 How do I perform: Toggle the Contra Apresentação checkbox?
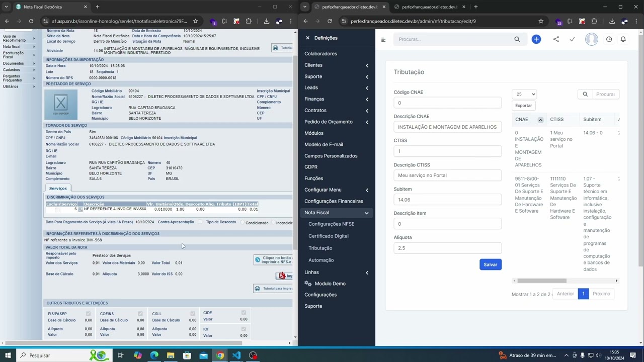point(200,222)
